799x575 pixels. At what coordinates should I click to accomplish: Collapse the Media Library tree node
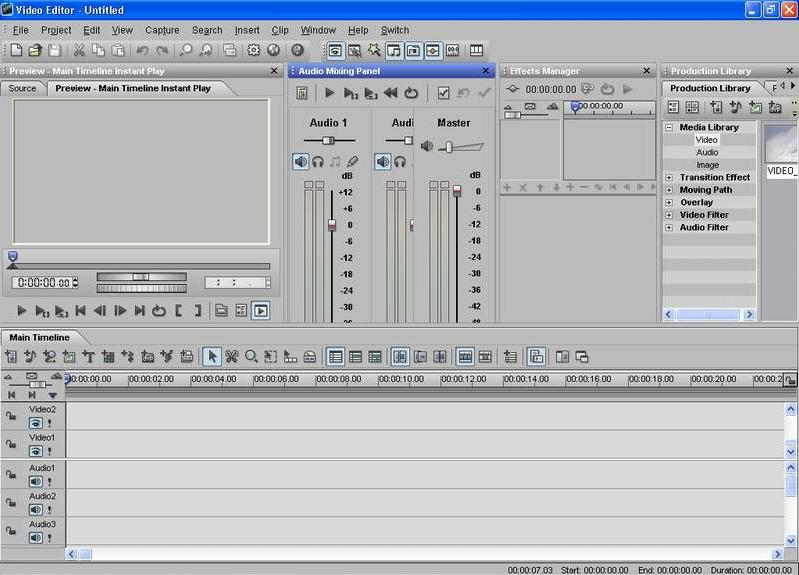coord(669,128)
